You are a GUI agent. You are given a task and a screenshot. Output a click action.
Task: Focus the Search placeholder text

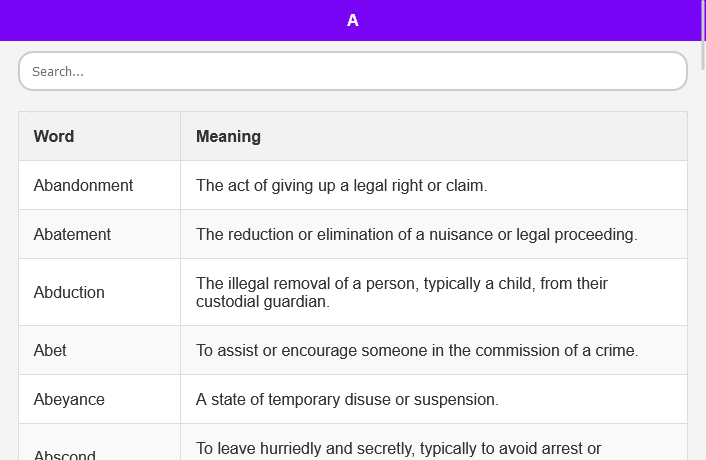pyautogui.click(x=58, y=72)
